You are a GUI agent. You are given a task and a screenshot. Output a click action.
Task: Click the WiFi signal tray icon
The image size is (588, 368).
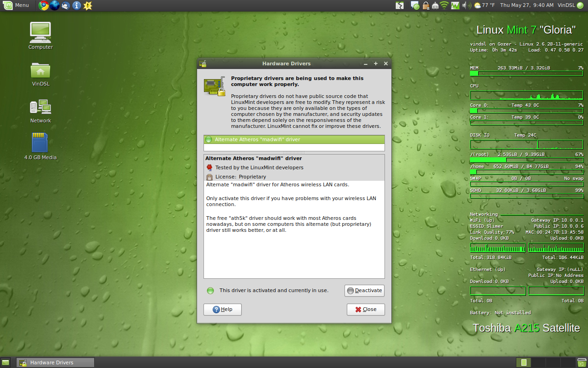(x=444, y=6)
